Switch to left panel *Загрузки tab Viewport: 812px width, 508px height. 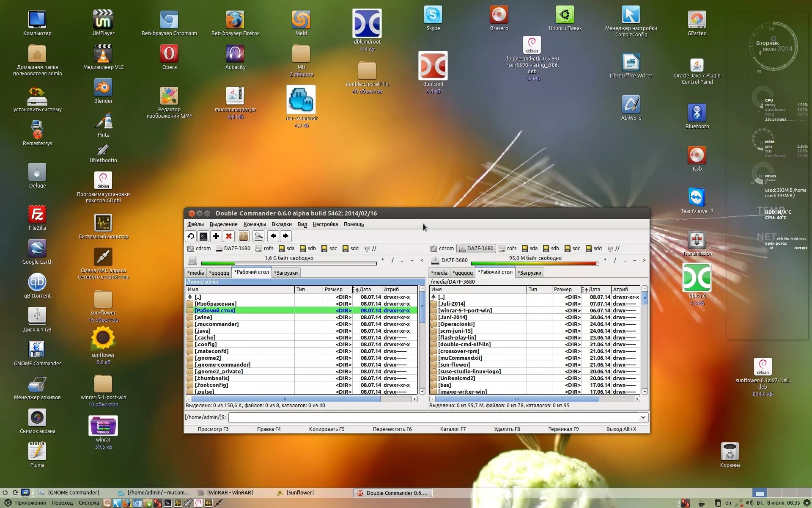(x=286, y=273)
